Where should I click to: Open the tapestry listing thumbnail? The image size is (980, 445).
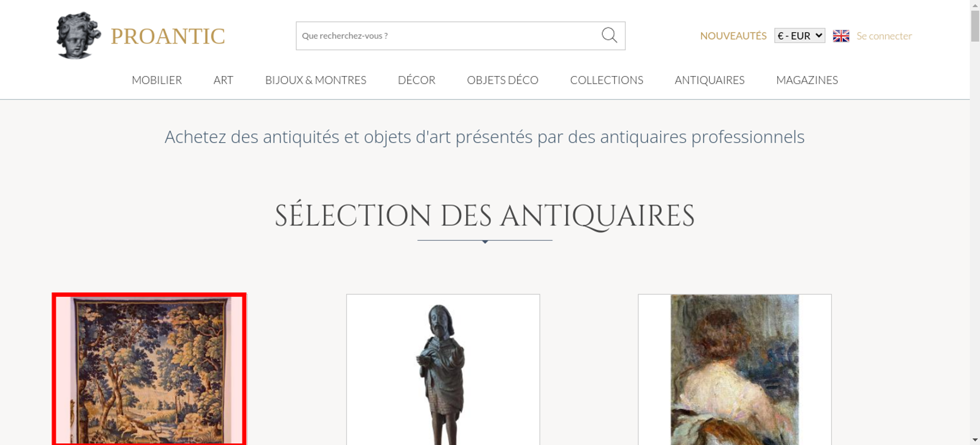(149, 369)
